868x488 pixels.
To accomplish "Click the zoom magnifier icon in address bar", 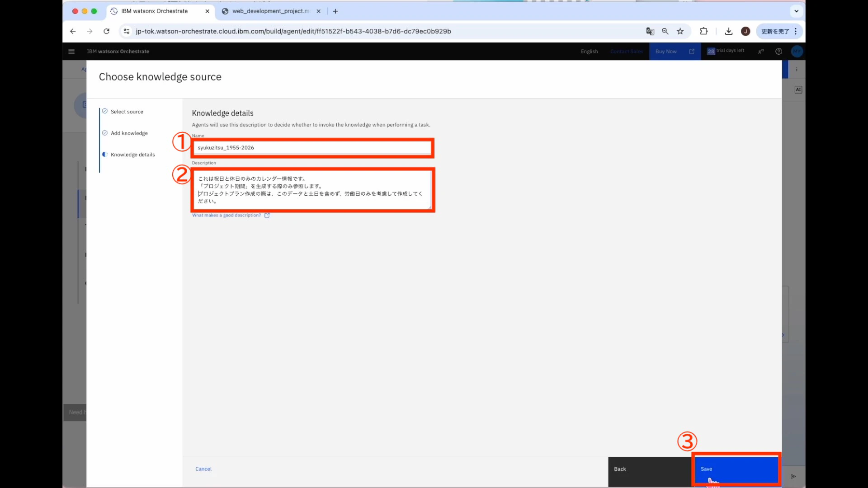I will tap(665, 31).
